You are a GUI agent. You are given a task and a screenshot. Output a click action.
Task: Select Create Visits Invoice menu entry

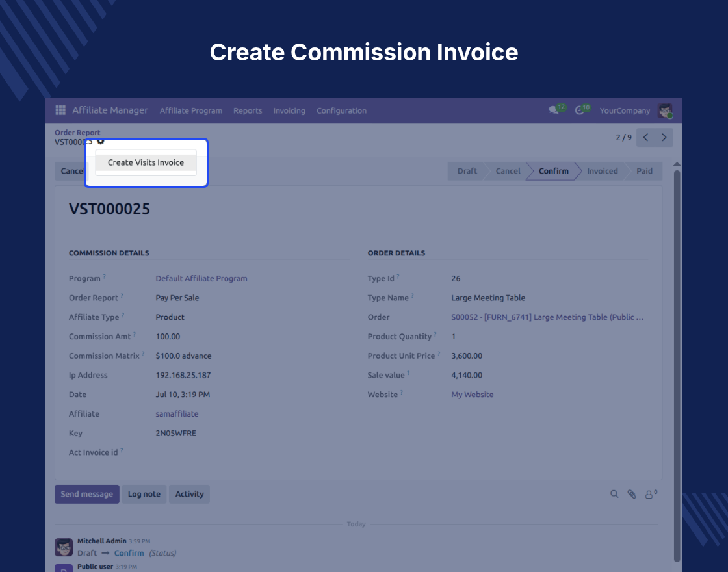pyautogui.click(x=146, y=162)
